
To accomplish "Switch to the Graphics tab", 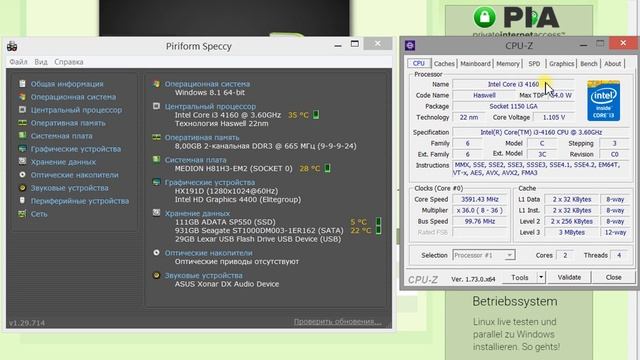I will pyautogui.click(x=561, y=64).
